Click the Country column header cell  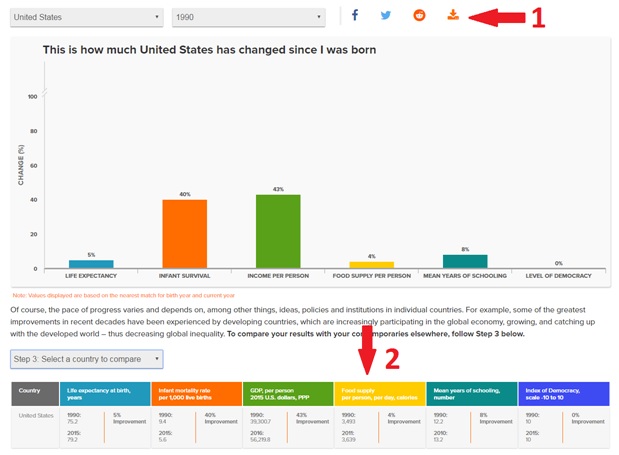(x=33, y=393)
